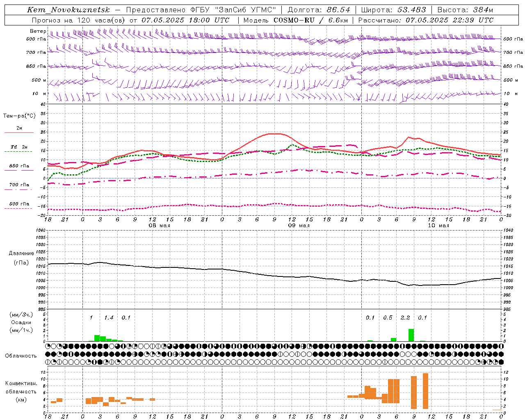Viewport: 525px width, 420px height.
Task: Click the Тем-ра(°C) axis label
Action: 19,116
